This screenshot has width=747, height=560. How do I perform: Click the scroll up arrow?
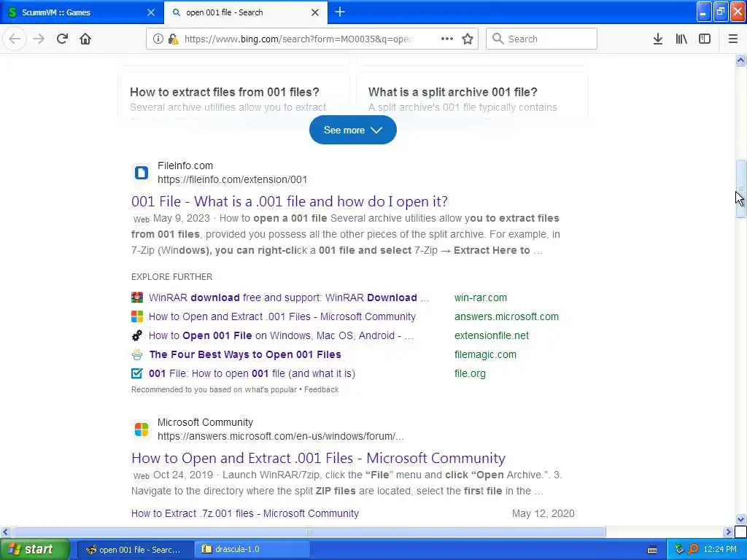point(740,60)
